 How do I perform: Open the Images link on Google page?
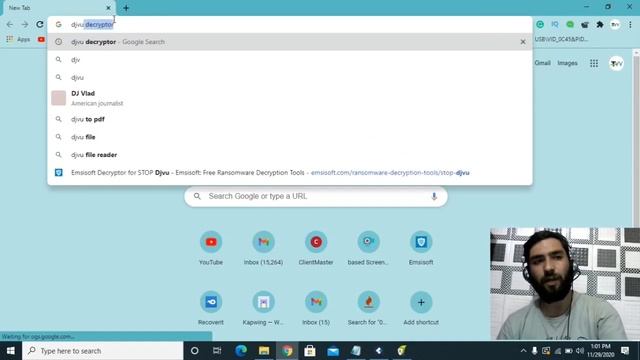click(x=567, y=63)
